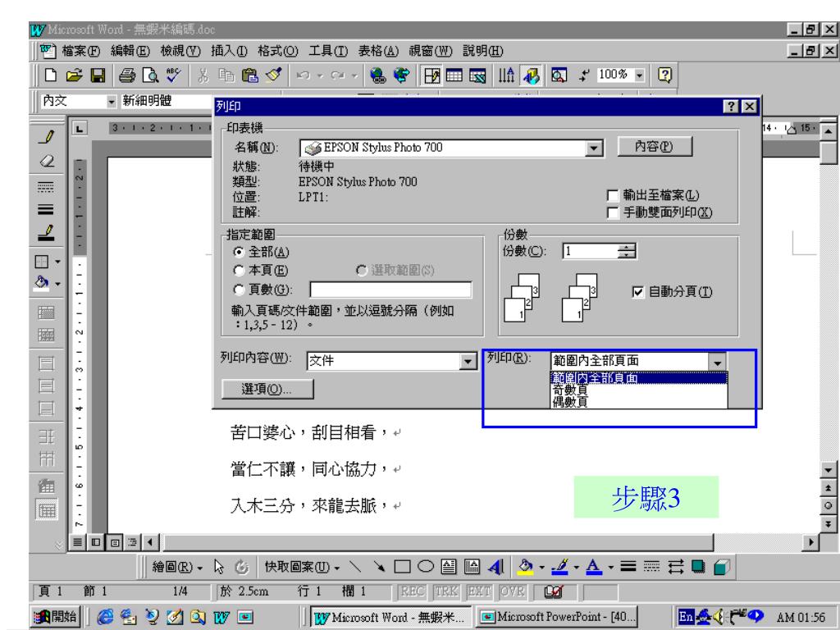Click the Document Map icon
Image resolution: width=840 pixels, height=630 pixels.
click(559, 75)
